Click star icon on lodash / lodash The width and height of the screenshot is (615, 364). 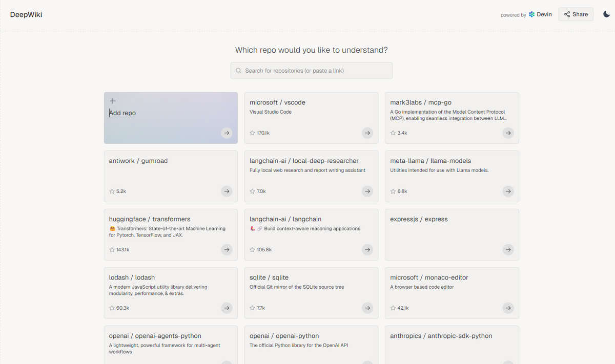(112, 308)
